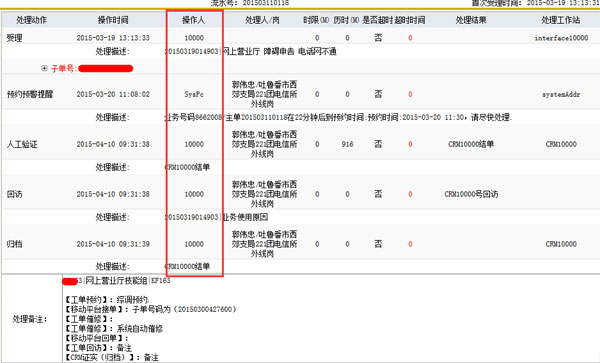The height and width of the screenshot is (363, 600).
Task: Click the 916 elapsed-time value
Action: (x=347, y=144)
